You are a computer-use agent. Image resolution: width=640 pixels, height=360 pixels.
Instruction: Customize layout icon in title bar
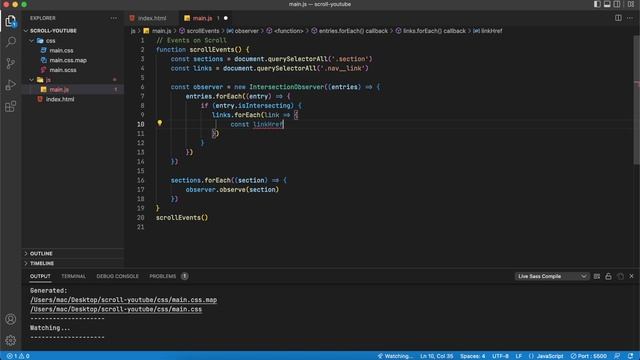point(631,4)
